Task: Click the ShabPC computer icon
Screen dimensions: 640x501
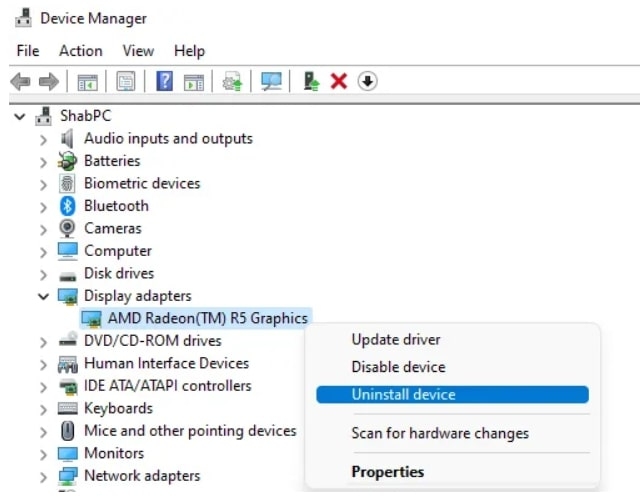Action: [44, 116]
